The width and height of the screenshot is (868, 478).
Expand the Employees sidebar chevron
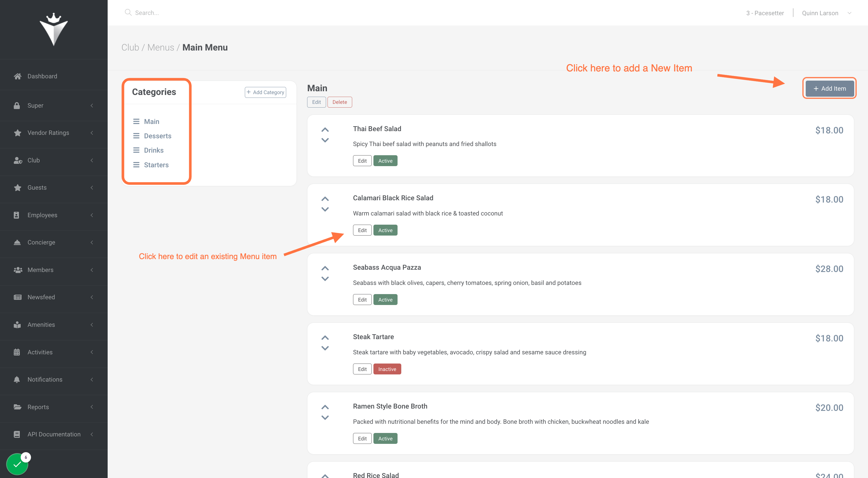(92, 215)
